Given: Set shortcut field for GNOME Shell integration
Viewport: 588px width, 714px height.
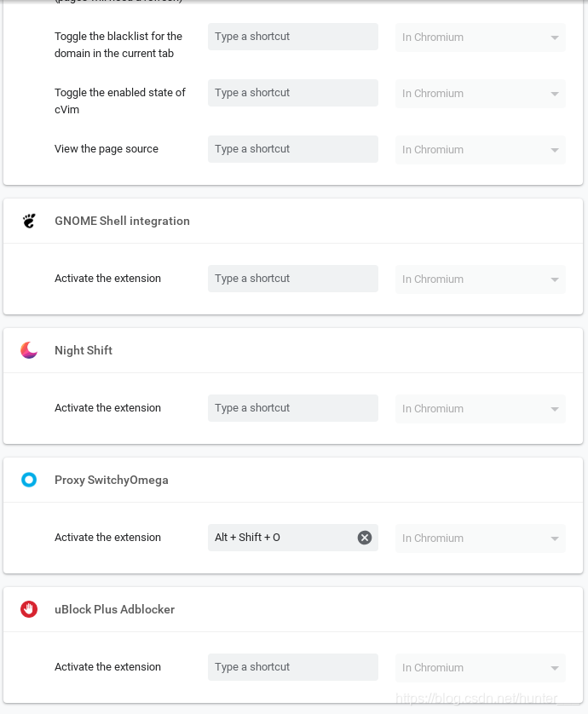Looking at the screenshot, I should (293, 279).
